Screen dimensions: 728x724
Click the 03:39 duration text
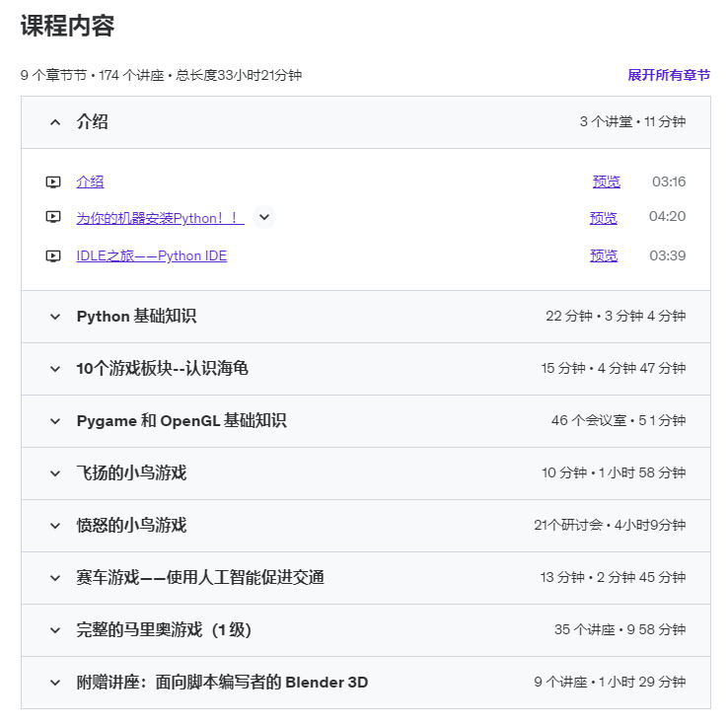point(668,255)
